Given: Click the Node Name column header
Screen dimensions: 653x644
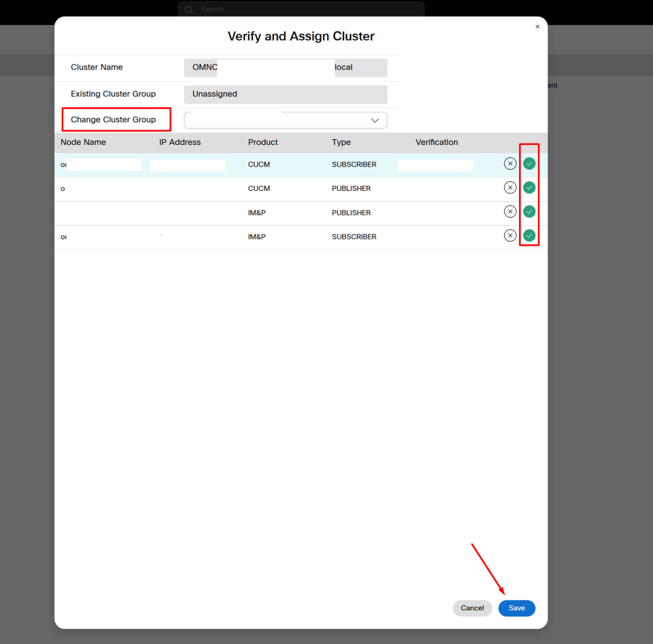Looking at the screenshot, I should 83,142.
